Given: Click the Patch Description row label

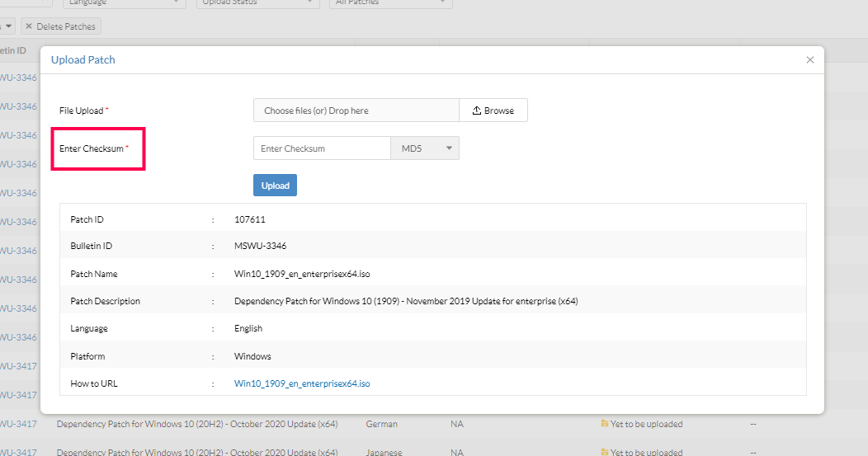Looking at the screenshot, I should 105,301.
